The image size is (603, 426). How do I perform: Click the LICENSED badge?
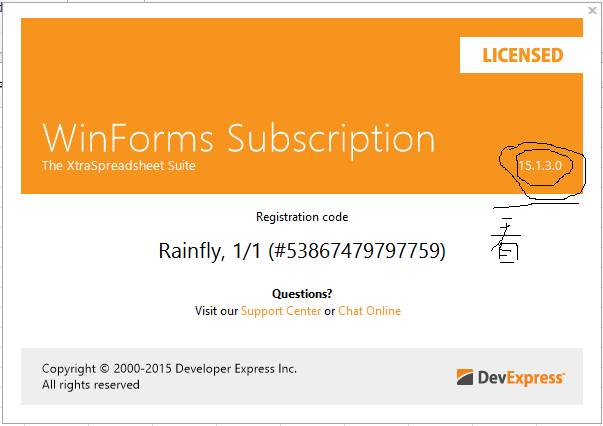click(x=521, y=55)
